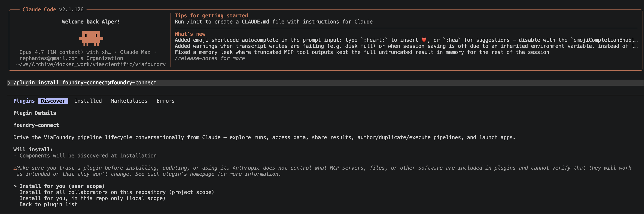This screenshot has width=644, height=214.
Task: Click the red heart emoji in What's new
Action: coord(424,40)
